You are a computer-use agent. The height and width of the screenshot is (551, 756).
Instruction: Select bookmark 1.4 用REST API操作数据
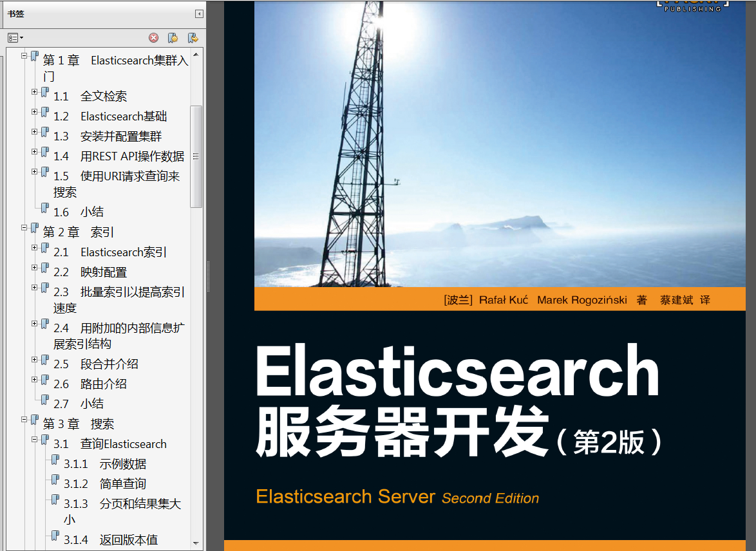click(x=118, y=156)
